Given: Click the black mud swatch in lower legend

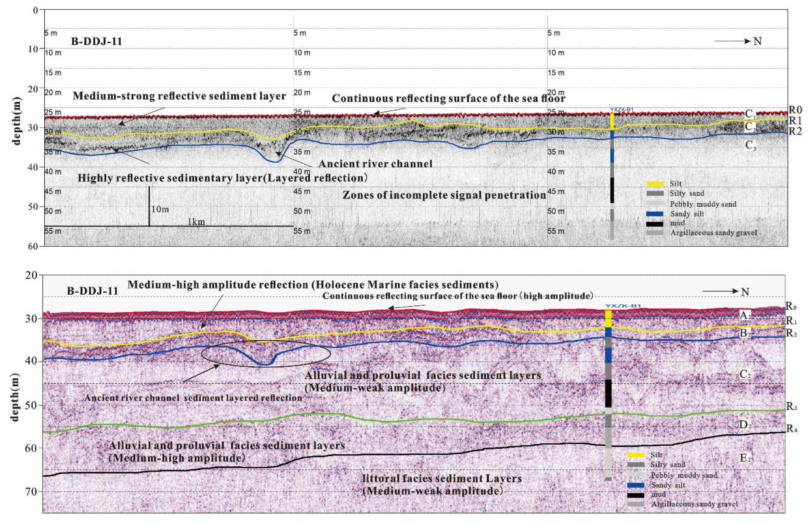Looking at the screenshot, I should (x=635, y=495).
